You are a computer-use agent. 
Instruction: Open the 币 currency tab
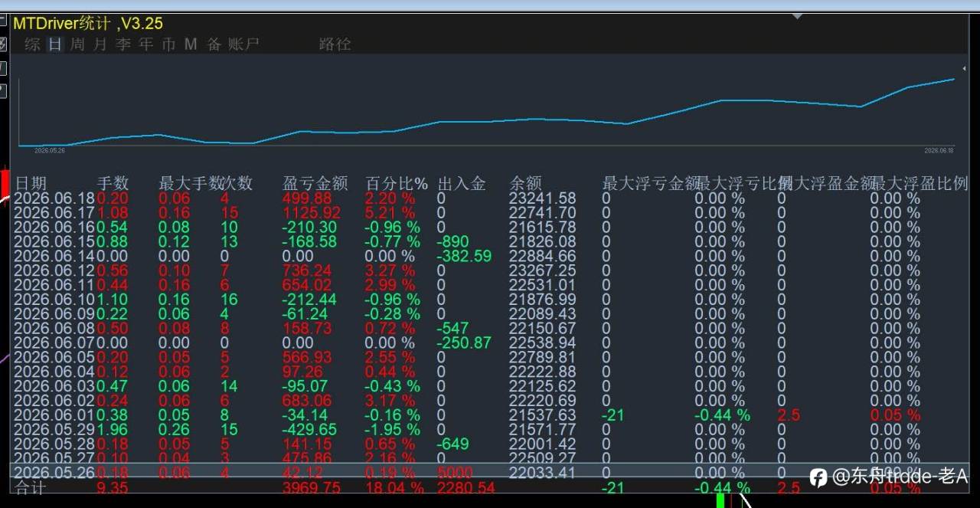[168, 44]
